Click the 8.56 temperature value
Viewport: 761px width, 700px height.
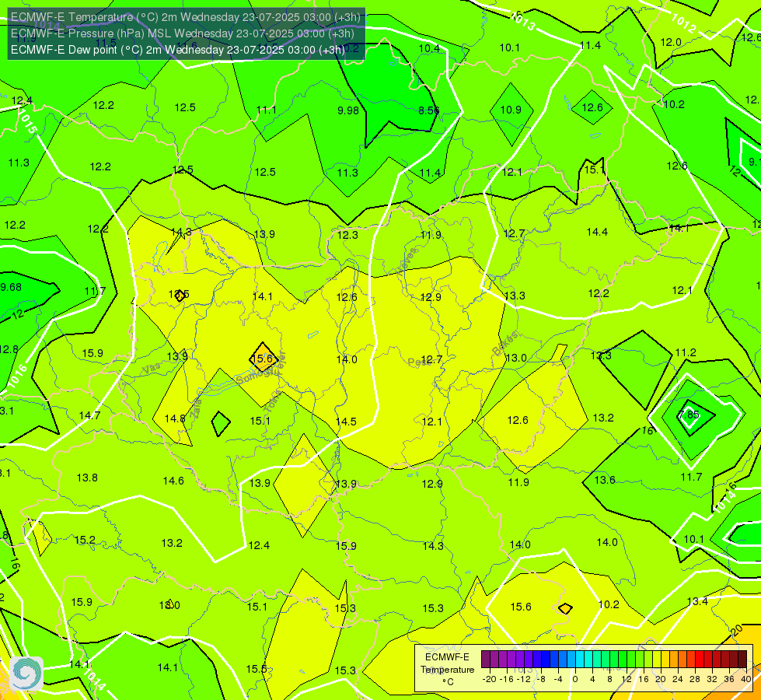click(428, 110)
